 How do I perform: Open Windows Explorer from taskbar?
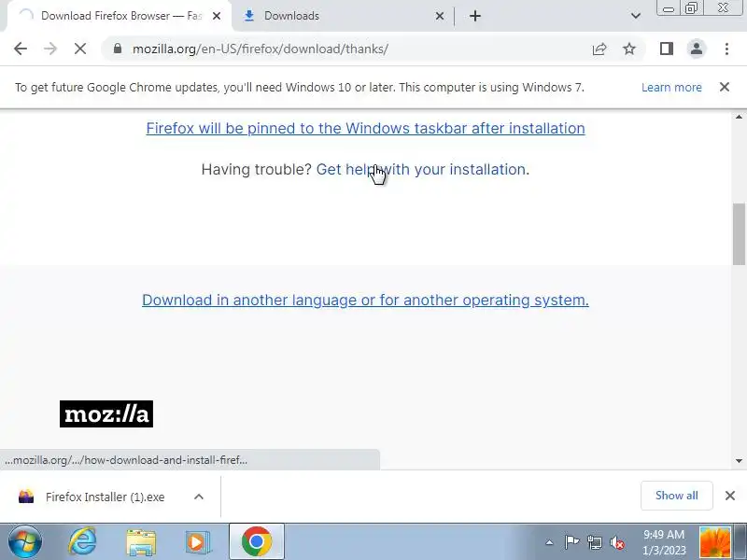click(x=141, y=542)
